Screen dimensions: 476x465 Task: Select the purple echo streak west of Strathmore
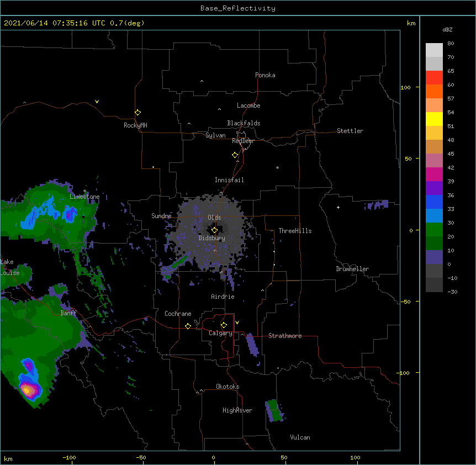click(252, 345)
